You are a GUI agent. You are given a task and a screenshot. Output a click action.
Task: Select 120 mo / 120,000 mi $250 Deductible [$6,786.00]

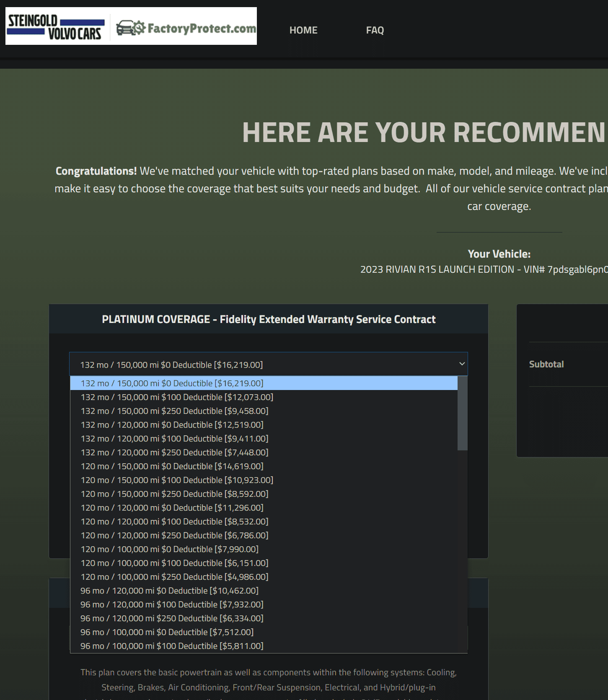coord(264,535)
